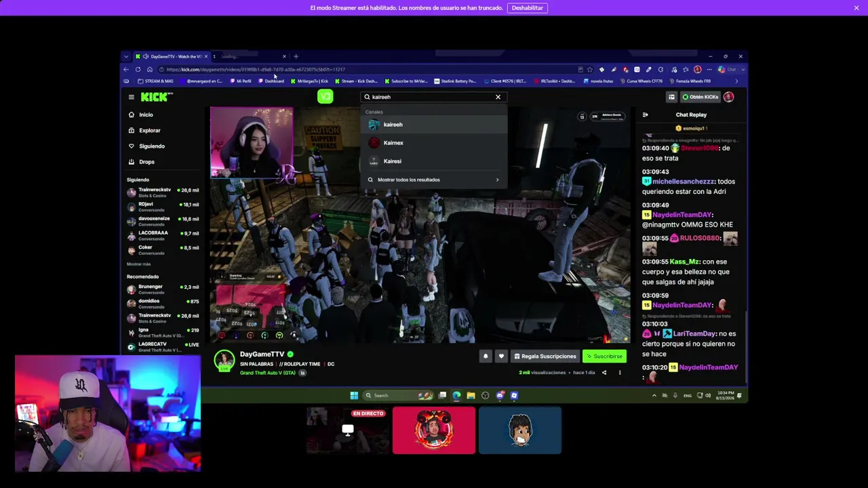Clear the search box with the X
Image resolution: width=868 pixels, height=488 pixels.
coord(498,97)
